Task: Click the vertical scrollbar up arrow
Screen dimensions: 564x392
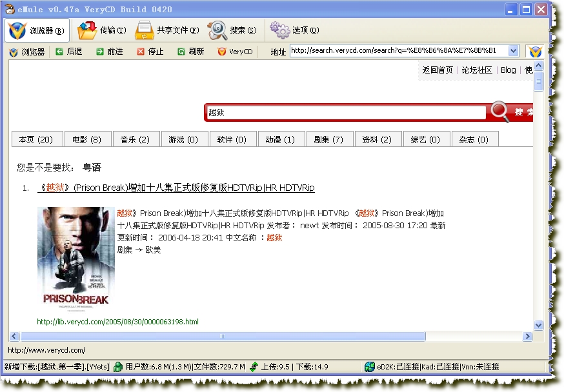Action: 538,65
